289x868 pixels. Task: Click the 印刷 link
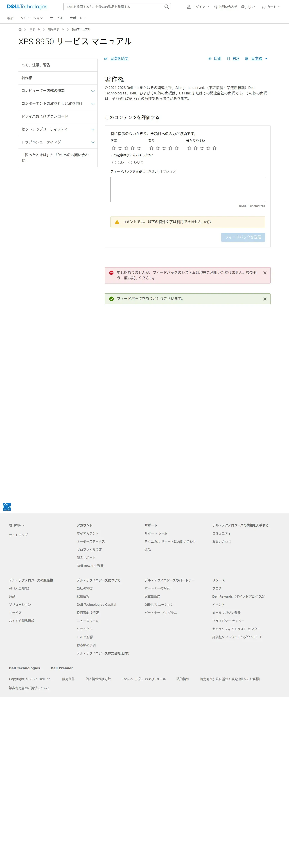coord(217,59)
